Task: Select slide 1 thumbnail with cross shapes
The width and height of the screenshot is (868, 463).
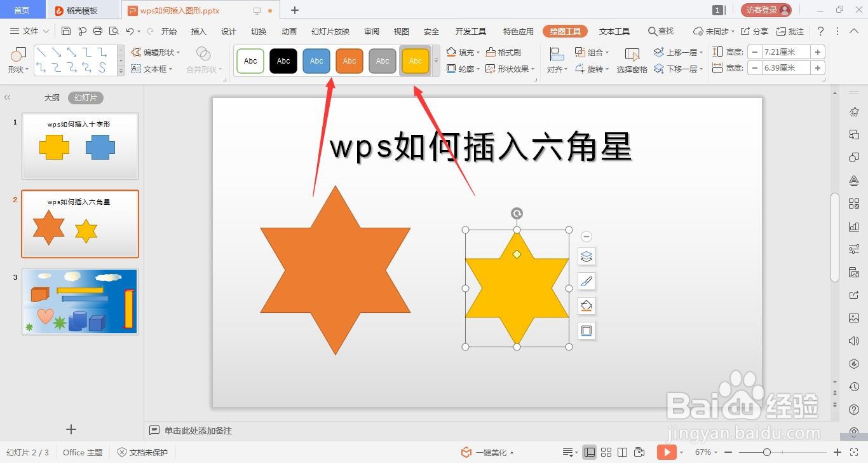Action: pos(80,146)
